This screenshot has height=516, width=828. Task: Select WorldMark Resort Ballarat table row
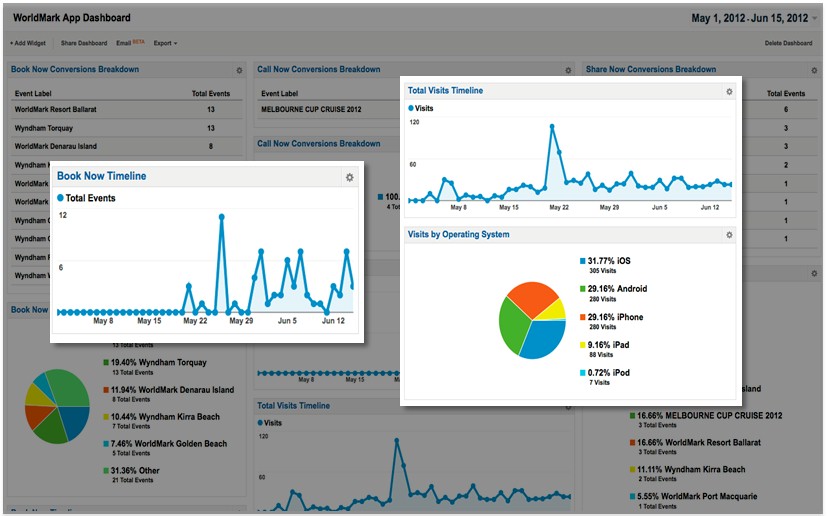pos(127,109)
